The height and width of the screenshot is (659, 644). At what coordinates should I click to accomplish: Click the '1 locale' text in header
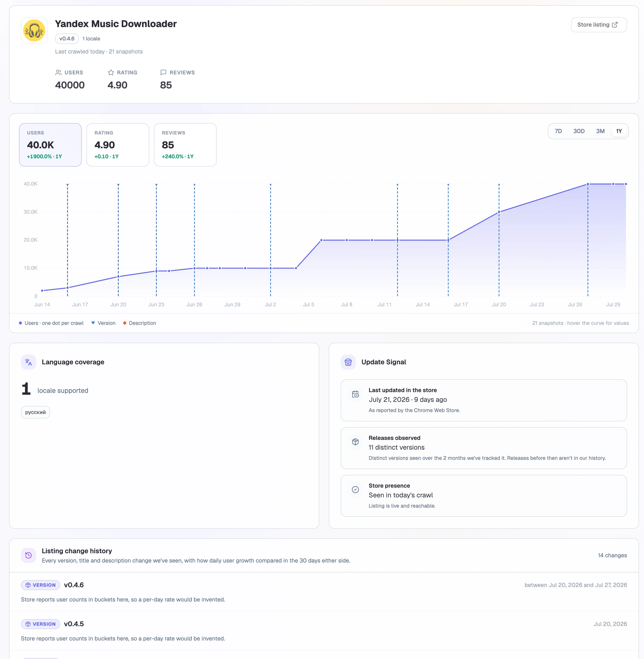[x=91, y=38]
